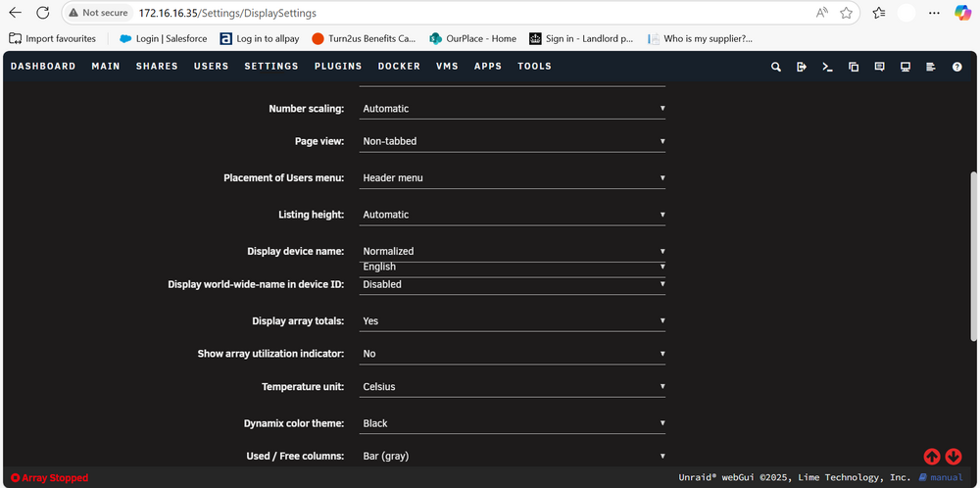Click the red back-to-top arrow
This screenshot has height=488, width=980.
point(932,457)
